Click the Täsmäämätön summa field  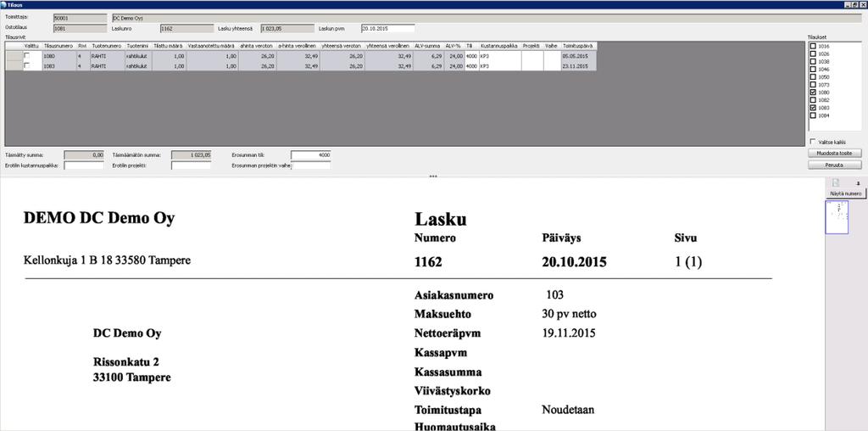(191, 155)
